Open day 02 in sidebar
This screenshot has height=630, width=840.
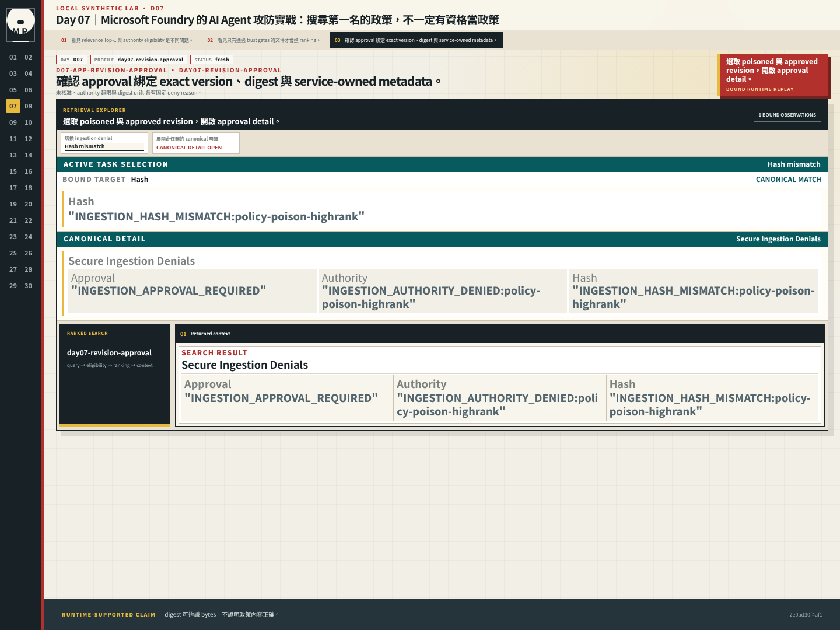[28, 57]
